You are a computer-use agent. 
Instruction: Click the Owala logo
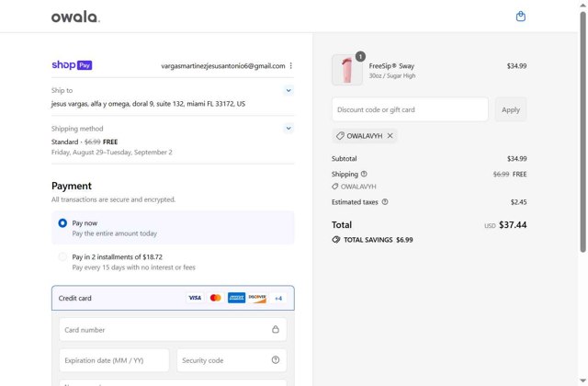pyautogui.click(x=75, y=17)
